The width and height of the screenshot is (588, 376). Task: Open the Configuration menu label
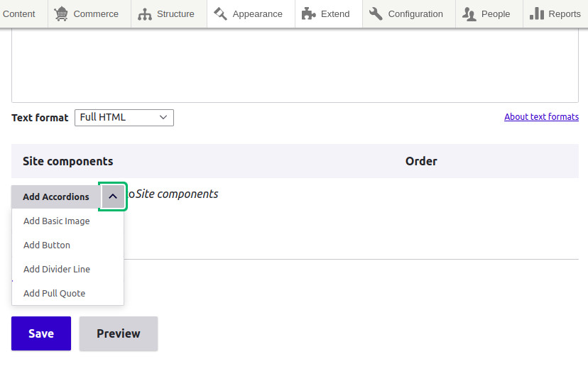pyautogui.click(x=415, y=14)
